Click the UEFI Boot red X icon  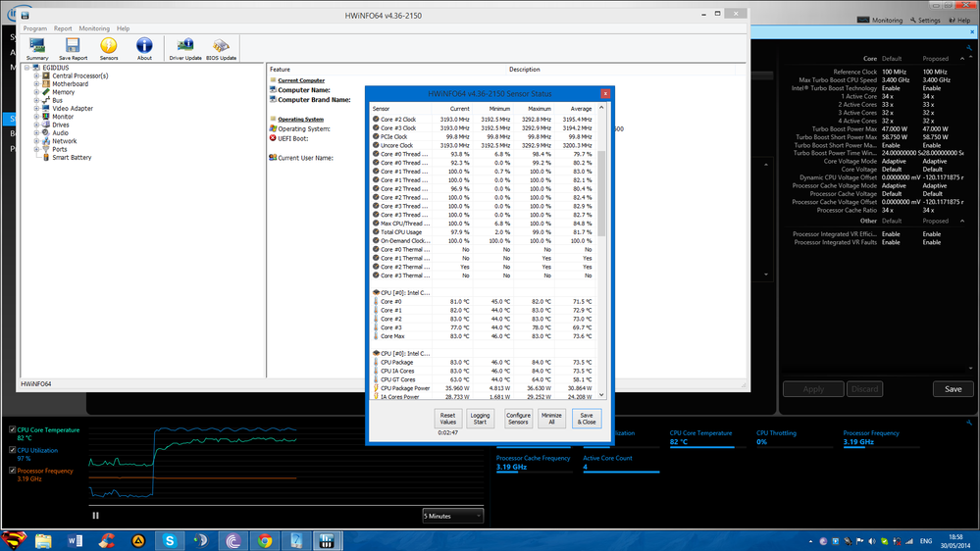[273, 138]
